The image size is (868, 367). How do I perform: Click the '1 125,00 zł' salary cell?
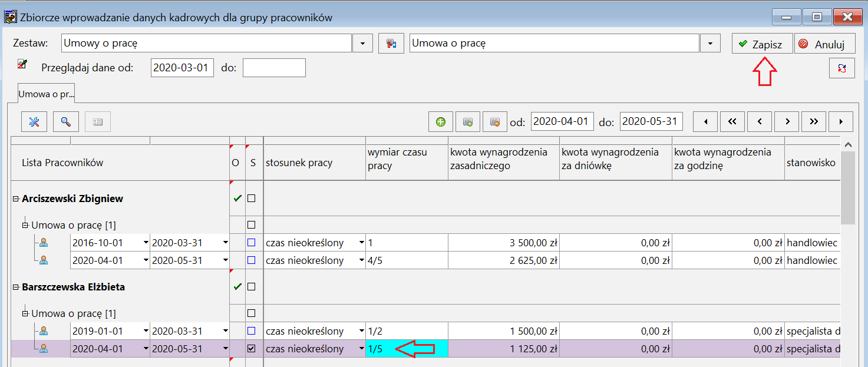point(504,349)
